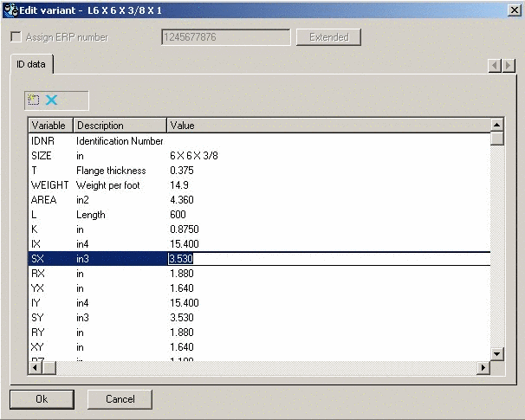Click the IX value 15.400
The image size is (525, 420).
pos(185,244)
